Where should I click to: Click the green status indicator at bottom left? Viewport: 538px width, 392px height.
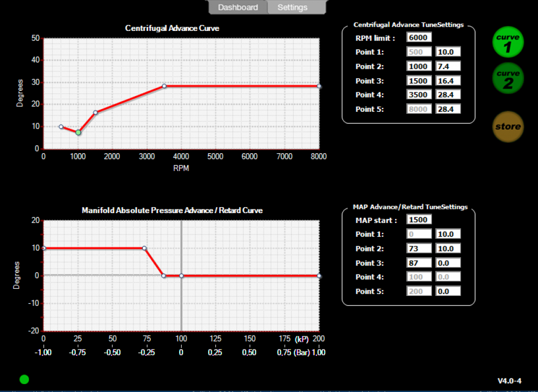click(24, 379)
